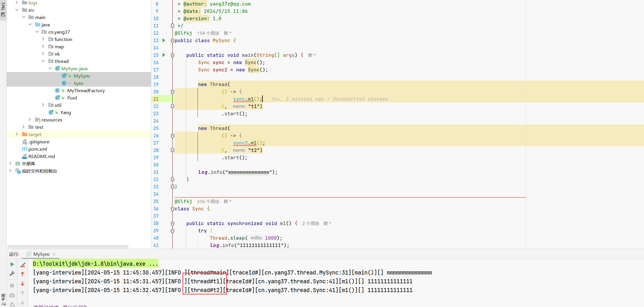The width and height of the screenshot is (644, 307).
Task: Collapse the MySync.java file node
Action: [x=50, y=68]
